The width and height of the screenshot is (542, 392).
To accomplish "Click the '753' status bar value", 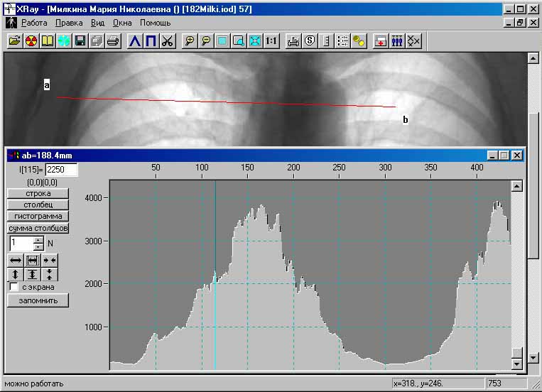I will [494, 383].
